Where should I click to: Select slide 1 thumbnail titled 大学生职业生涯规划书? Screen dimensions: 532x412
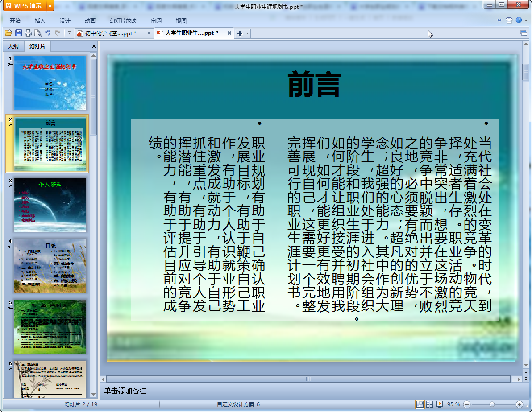click(x=50, y=83)
